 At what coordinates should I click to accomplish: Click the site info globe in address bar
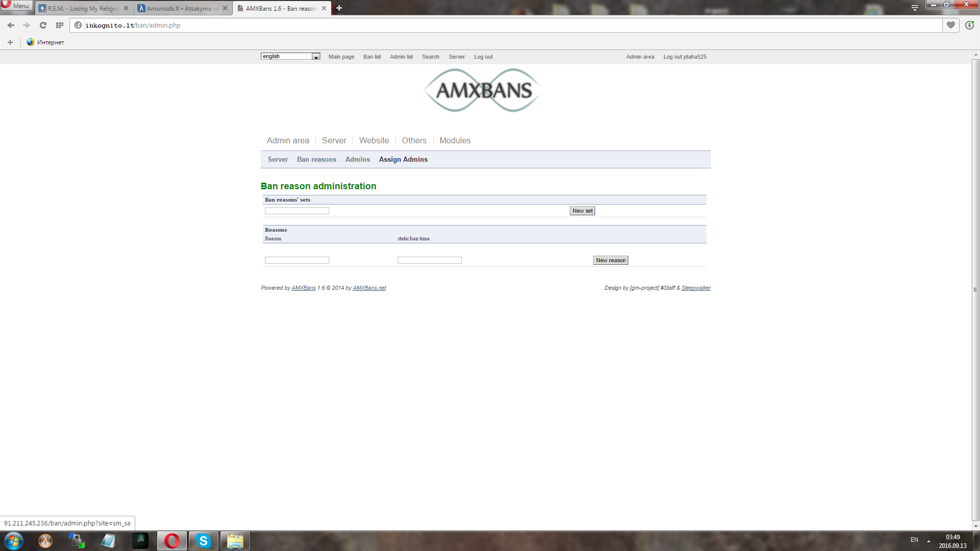[78, 25]
